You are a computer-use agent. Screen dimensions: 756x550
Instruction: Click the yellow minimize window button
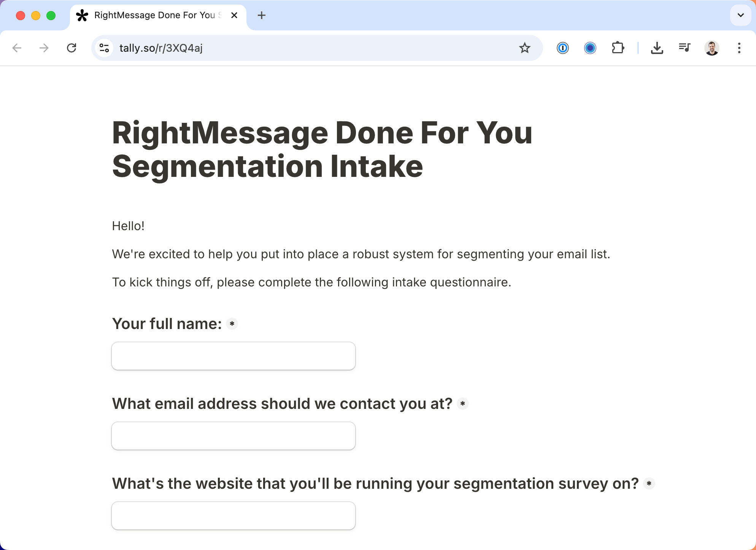point(36,16)
